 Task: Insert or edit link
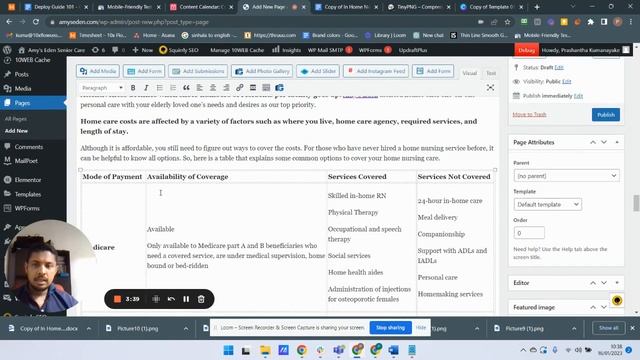240,88
